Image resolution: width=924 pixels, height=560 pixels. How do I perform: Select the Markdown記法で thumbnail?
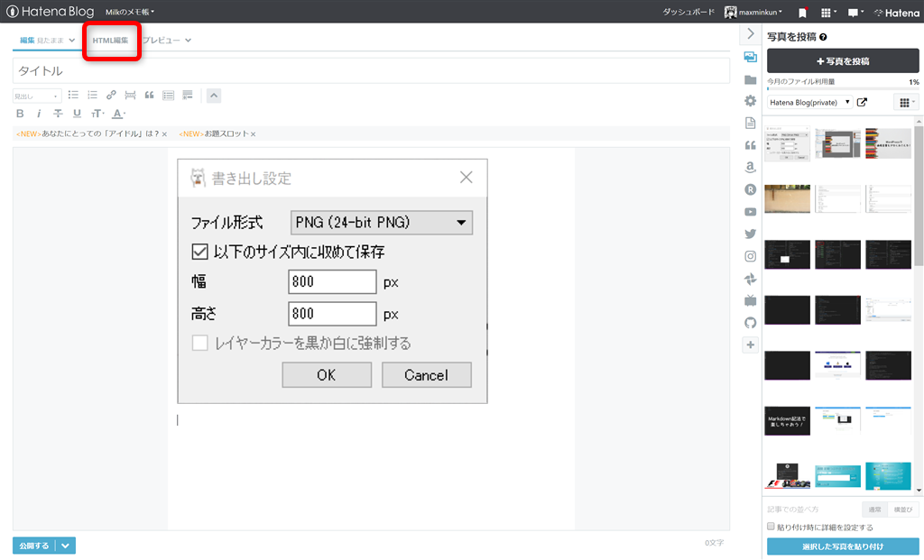[787, 421]
